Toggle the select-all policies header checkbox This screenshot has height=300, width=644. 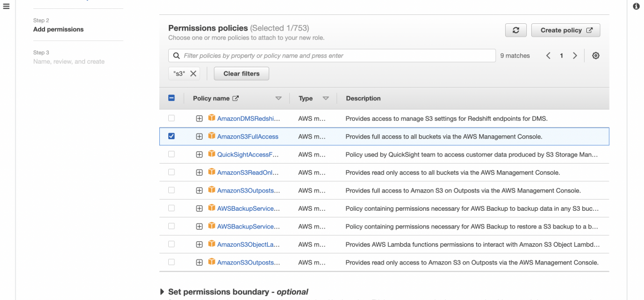pyautogui.click(x=172, y=98)
